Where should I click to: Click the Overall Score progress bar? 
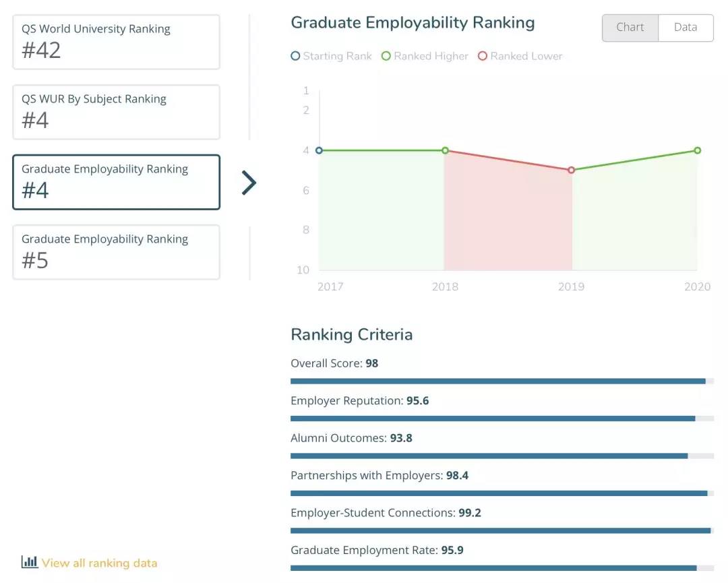(x=502, y=381)
